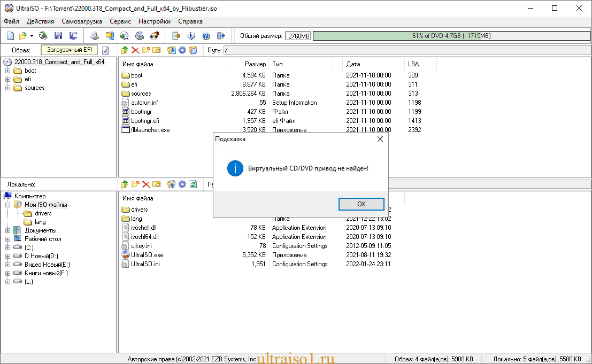
Task: Open the Самозагрузка menu
Action: pyautogui.click(x=82, y=21)
